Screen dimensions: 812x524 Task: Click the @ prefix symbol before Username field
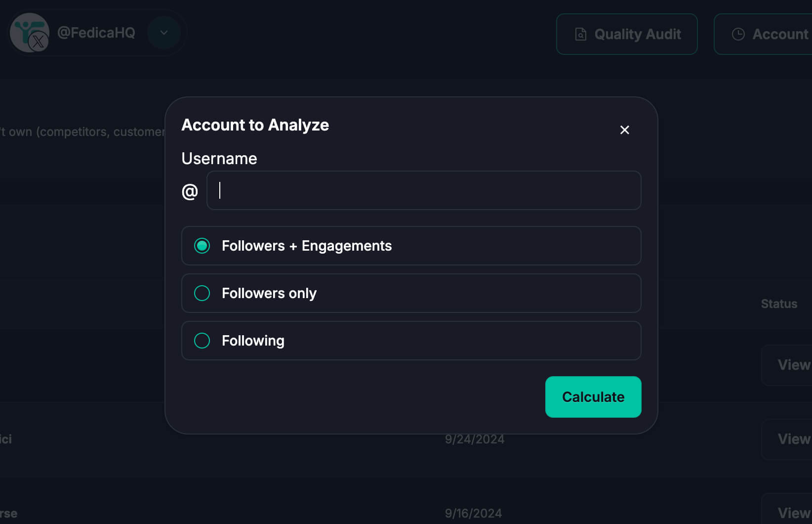point(190,191)
